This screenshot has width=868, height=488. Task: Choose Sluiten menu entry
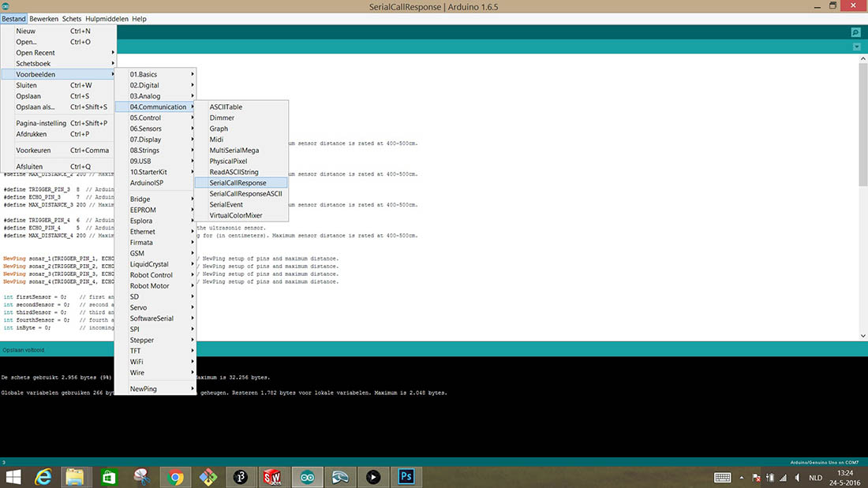click(x=58, y=85)
